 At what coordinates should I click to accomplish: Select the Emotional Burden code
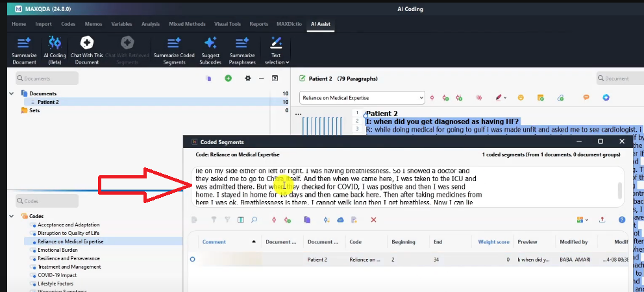(x=58, y=250)
